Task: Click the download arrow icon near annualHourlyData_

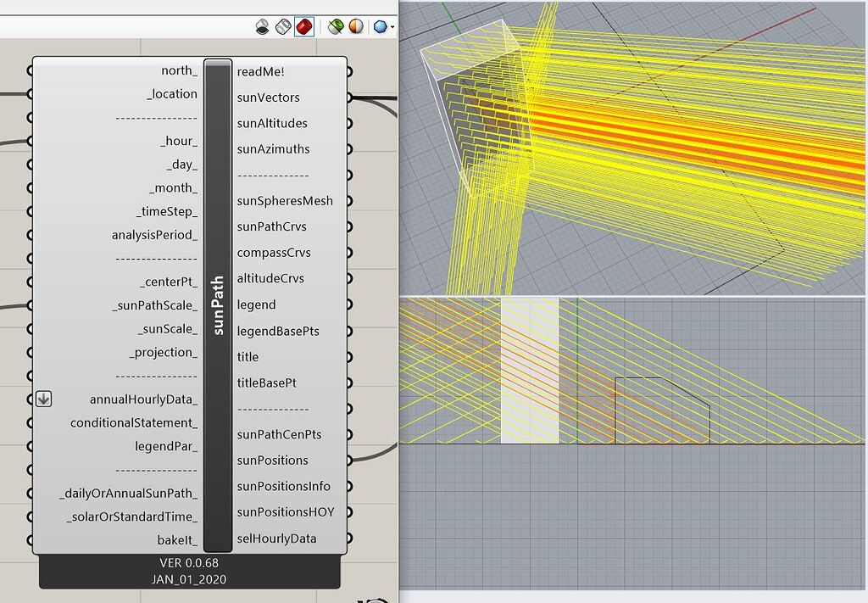Action: 42,398
